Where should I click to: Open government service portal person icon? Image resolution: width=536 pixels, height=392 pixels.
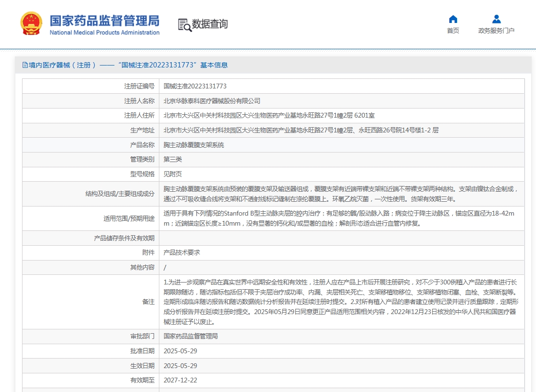[x=496, y=19]
